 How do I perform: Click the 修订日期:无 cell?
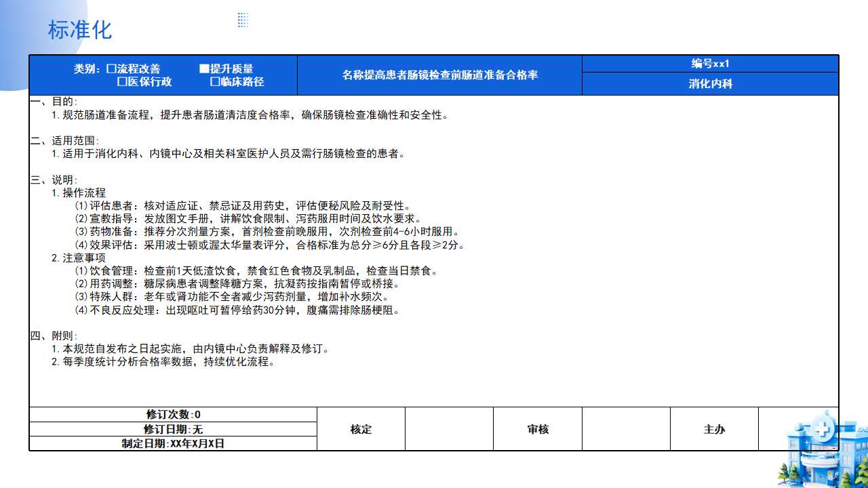tap(173, 429)
